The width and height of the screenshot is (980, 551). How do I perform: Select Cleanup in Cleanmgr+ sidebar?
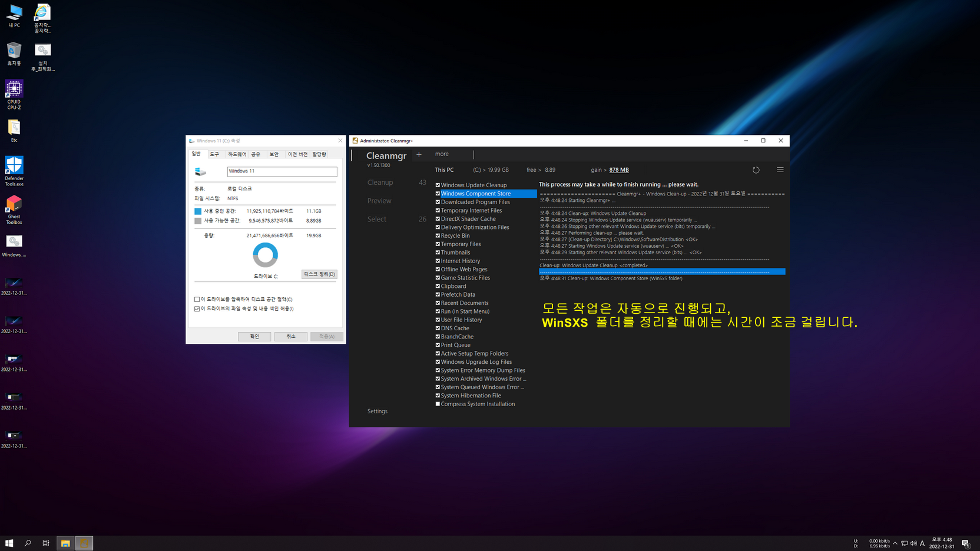coord(380,182)
